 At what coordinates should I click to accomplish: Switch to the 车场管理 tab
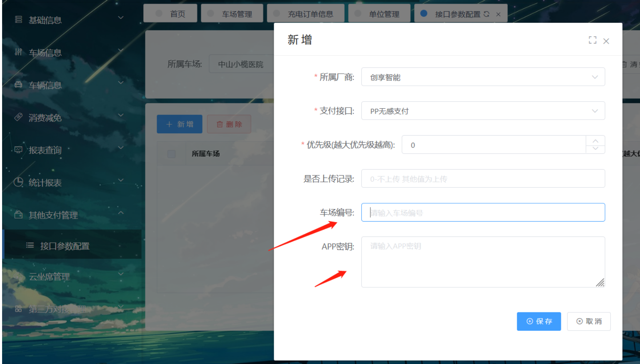(x=232, y=13)
